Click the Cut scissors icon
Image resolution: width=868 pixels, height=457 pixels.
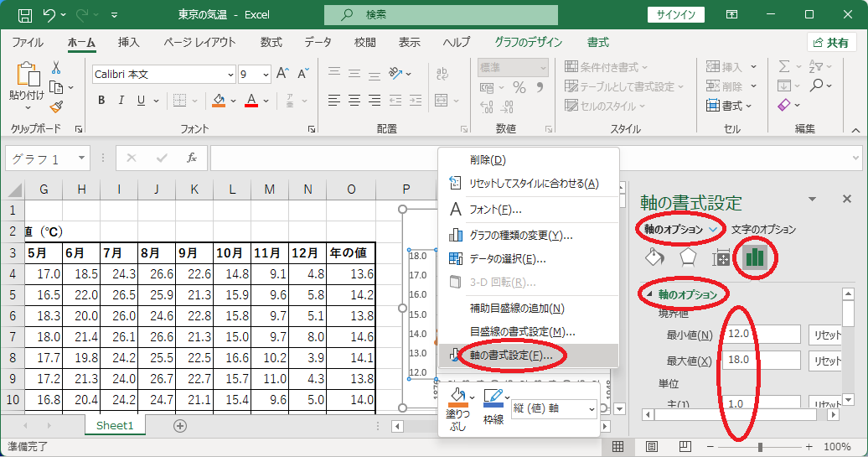pos(56,68)
